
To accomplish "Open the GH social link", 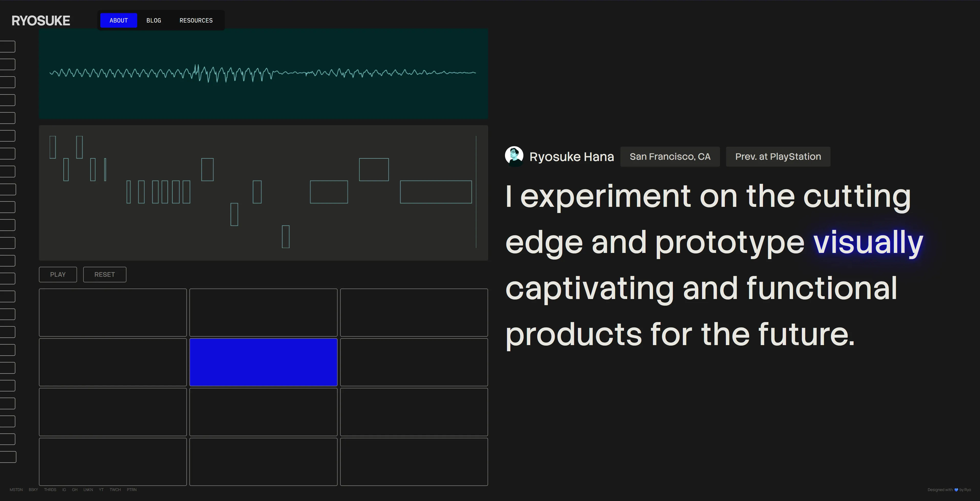I will coord(74,490).
